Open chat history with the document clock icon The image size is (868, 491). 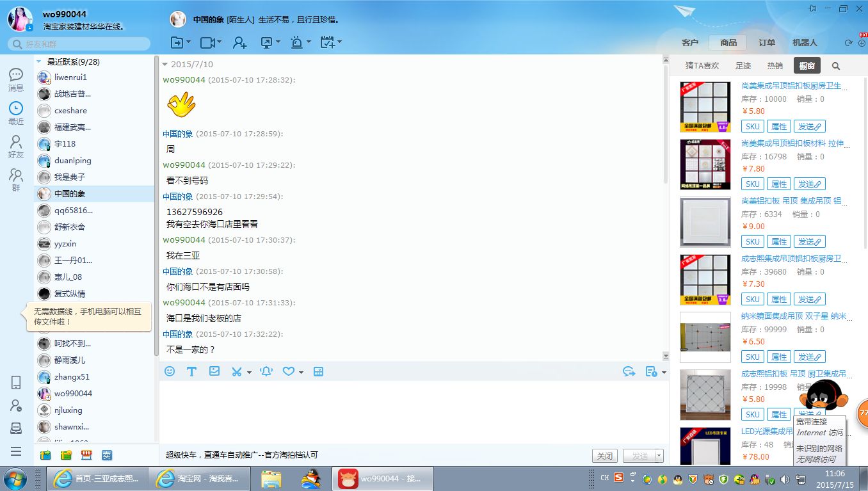[651, 371]
